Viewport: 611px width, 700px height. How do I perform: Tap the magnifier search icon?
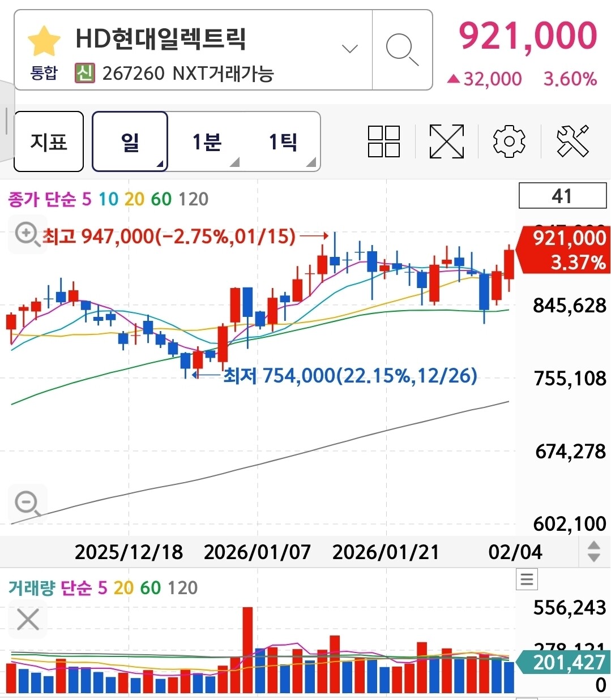click(402, 50)
